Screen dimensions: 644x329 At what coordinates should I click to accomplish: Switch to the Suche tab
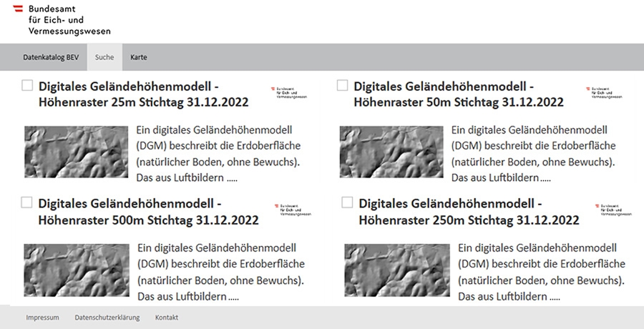click(x=104, y=57)
